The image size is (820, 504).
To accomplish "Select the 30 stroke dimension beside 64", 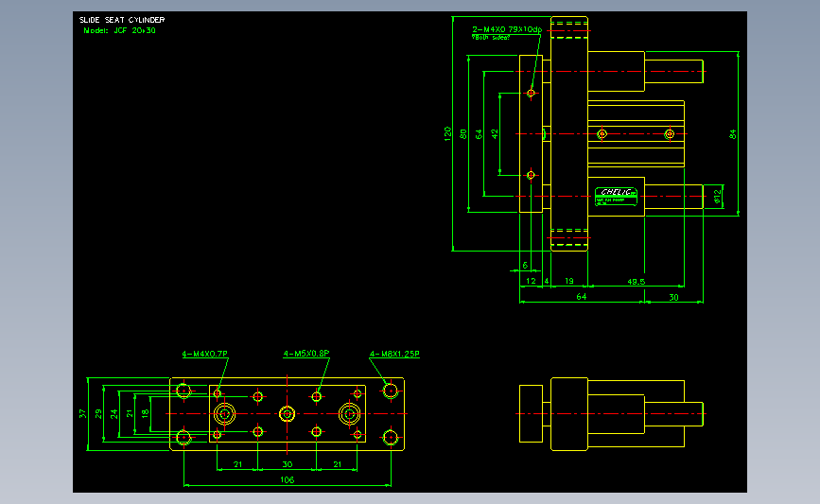I will [673, 297].
